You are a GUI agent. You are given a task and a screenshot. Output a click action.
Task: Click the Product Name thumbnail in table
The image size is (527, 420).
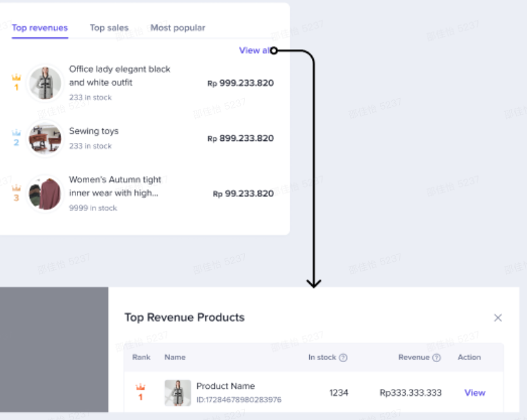(178, 392)
